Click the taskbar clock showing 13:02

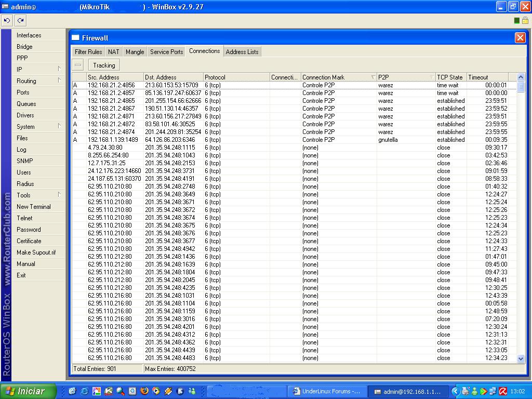[x=517, y=392]
